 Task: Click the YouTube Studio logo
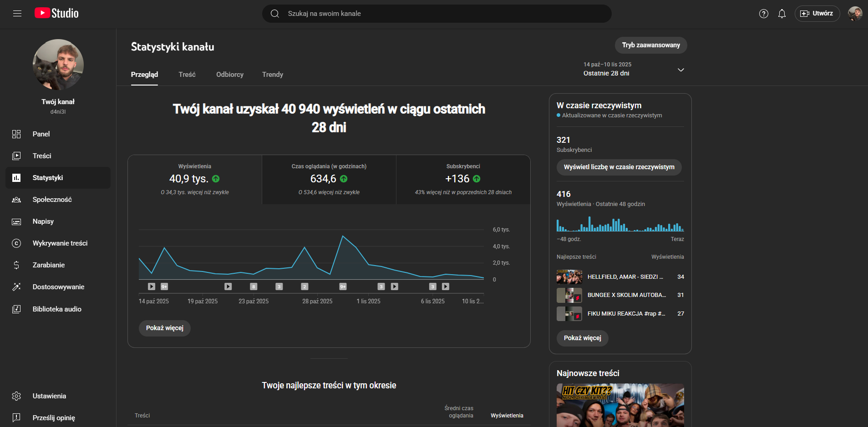(56, 13)
